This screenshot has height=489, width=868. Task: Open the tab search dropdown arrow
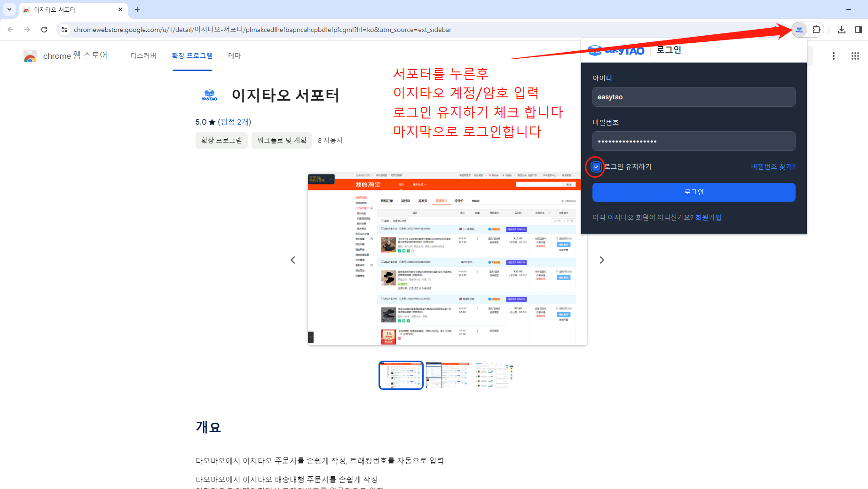click(9, 9)
